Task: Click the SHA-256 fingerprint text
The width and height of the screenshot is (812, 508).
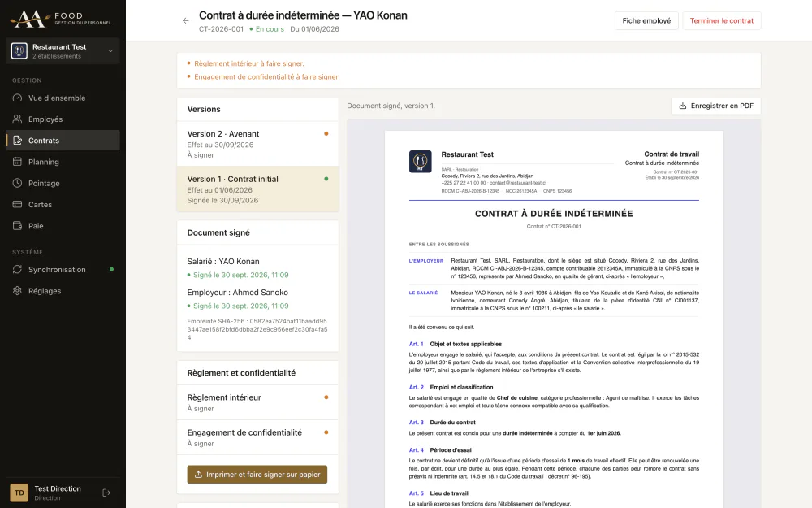Action: 257,329
